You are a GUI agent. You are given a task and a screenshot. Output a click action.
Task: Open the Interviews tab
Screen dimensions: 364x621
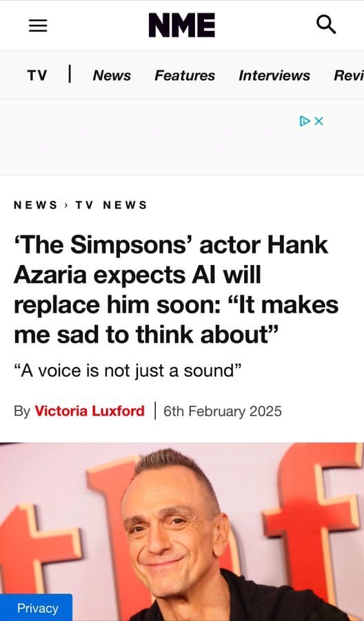(274, 75)
